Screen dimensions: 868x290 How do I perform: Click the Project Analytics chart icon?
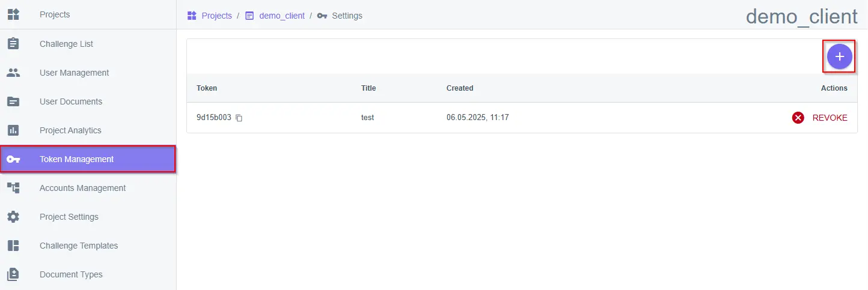coord(13,130)
